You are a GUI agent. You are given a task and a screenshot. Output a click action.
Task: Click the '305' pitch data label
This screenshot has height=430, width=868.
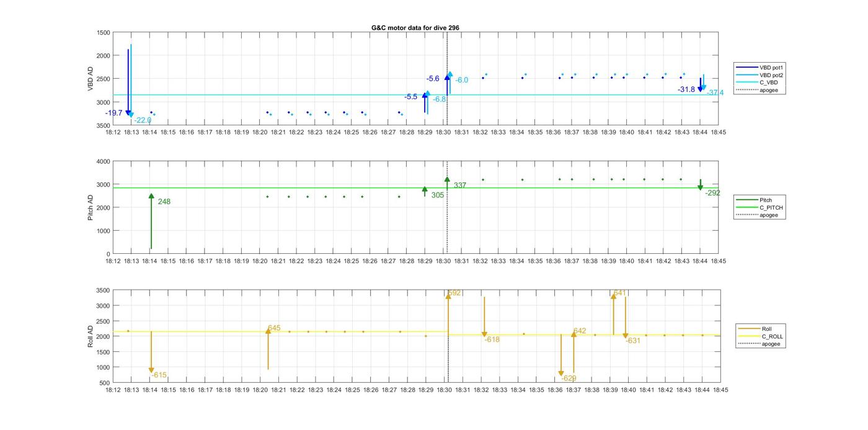point(438,195)
